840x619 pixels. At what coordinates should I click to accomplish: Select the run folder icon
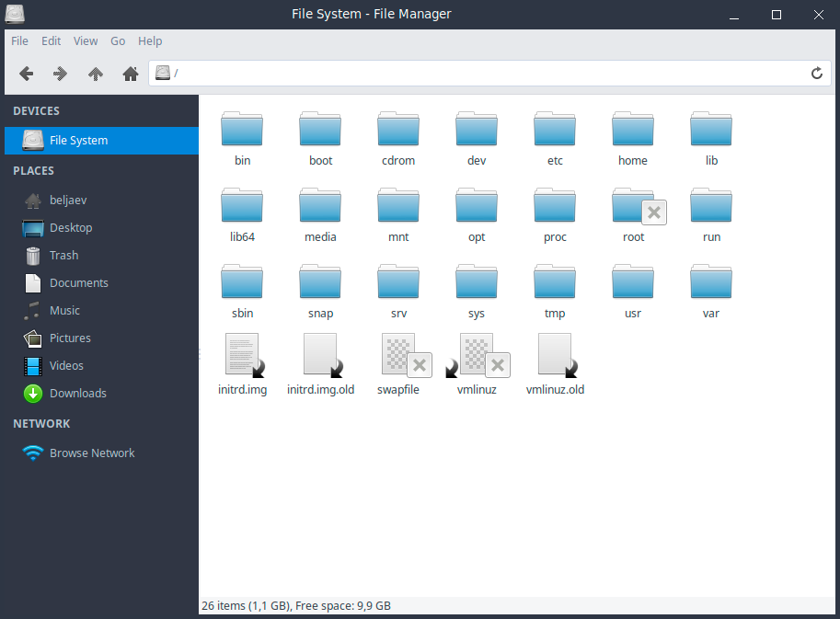[711, 205]
